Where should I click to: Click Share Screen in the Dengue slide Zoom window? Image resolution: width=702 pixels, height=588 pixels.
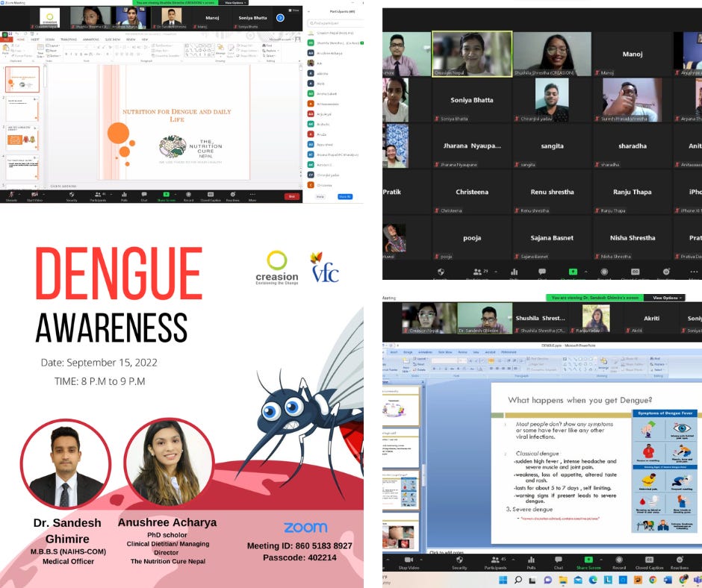pyautogui.click(x=588, y=563)
